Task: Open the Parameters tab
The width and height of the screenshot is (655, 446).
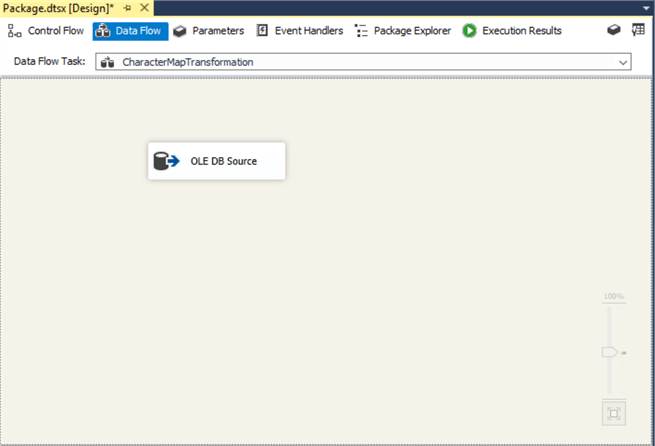Action: (208, 31)
